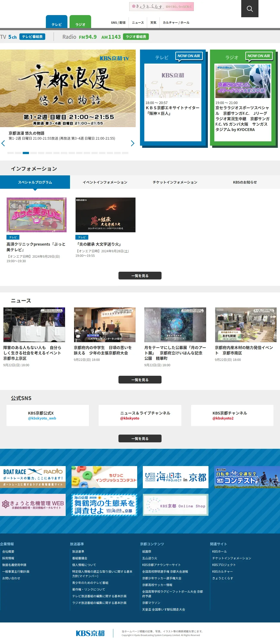280x644 pixels.
Task: Open 月のアート展 news article
Action: 175,337
